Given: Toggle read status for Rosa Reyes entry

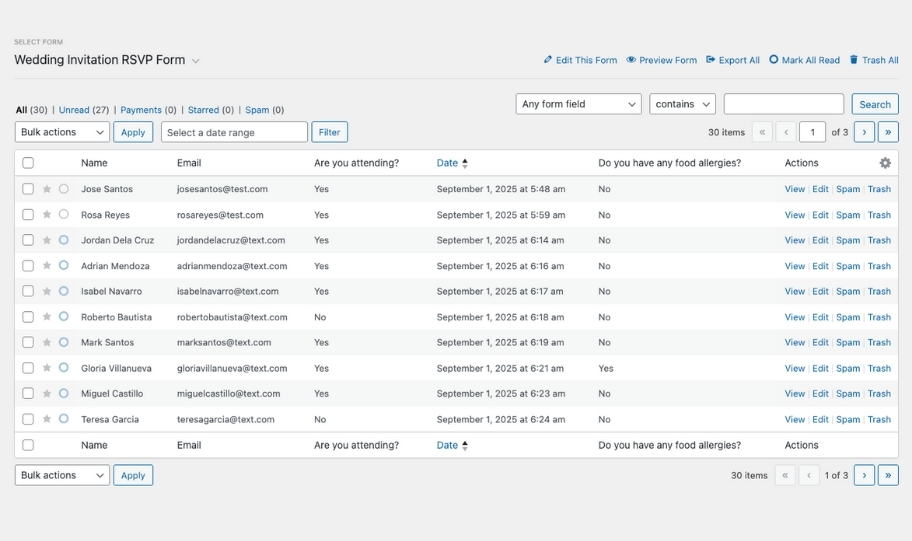Looking at the screenshot, I should click(64, 214).
